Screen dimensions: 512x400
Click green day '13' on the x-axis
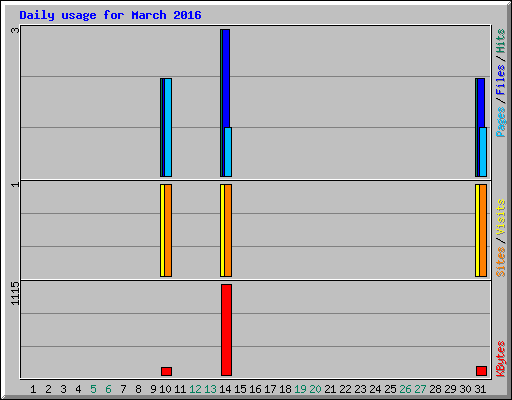tap(210, 389)
